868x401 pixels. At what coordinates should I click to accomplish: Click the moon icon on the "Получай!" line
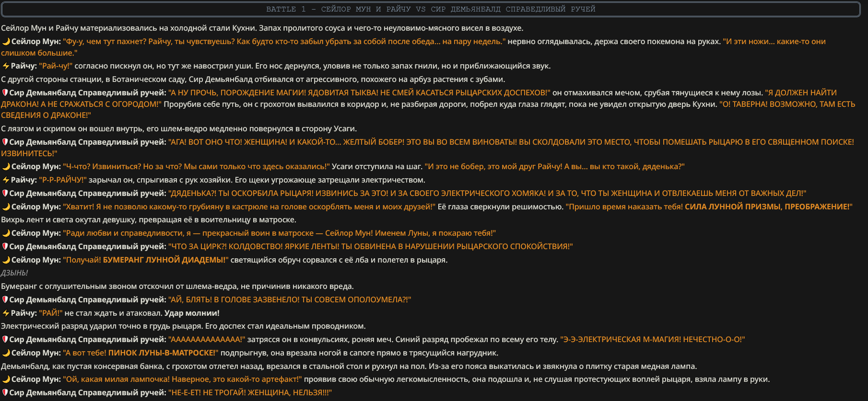(x=6, y=260)
